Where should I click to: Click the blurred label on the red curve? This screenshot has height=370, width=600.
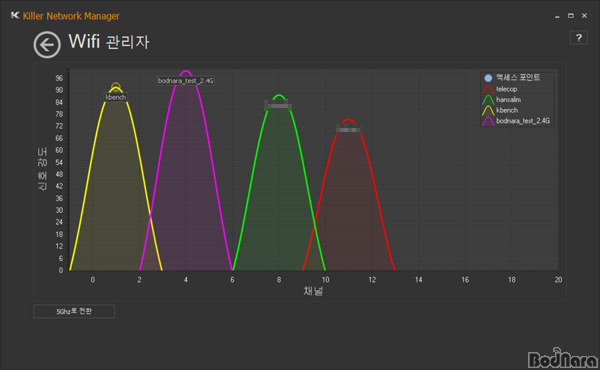point(348,129)
